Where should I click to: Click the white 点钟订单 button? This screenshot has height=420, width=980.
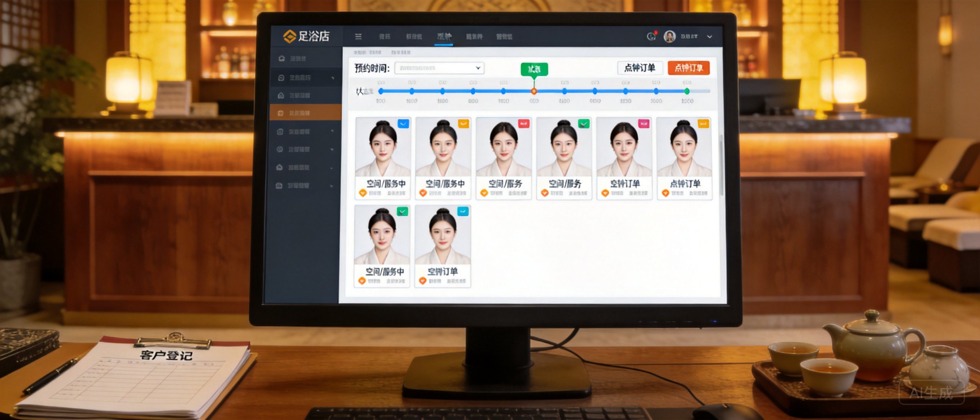pyautogui.click(x=640, y=68)
